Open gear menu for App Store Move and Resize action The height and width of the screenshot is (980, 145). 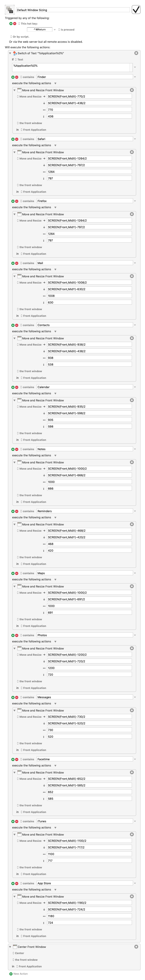pyautogui.click(x=132, y=896)
